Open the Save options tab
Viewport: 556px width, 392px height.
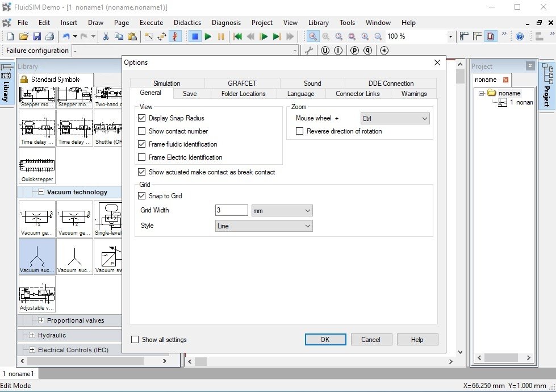(x=190, y=94)
